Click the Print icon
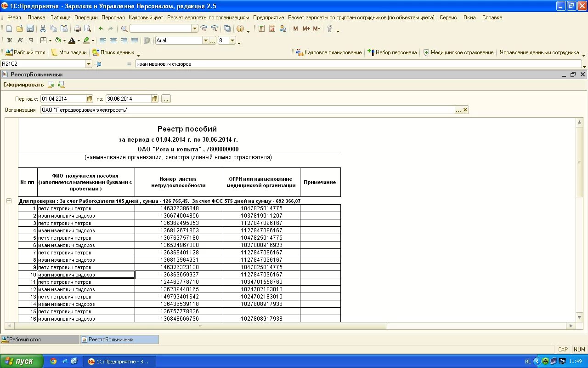The image size is (588, 368). pyautogui.click(x=77, y=29)
